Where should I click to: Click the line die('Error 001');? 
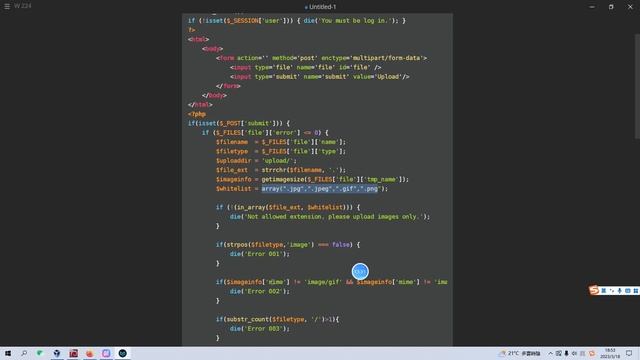tap(260, 254)
